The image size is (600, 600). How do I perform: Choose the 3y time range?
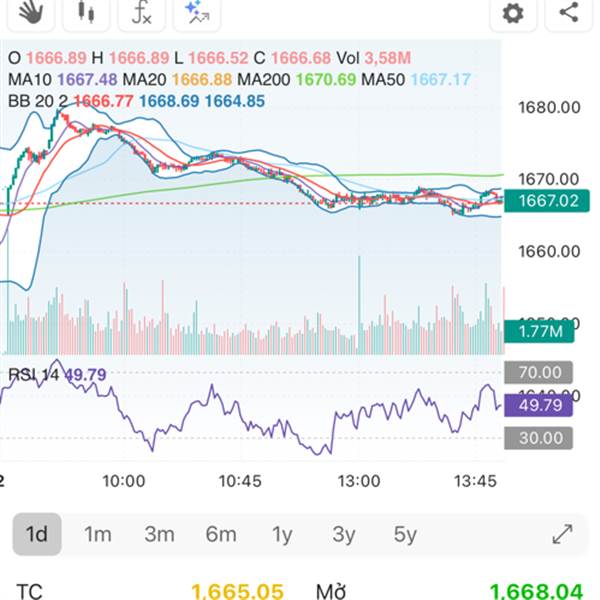click(344, 534)
